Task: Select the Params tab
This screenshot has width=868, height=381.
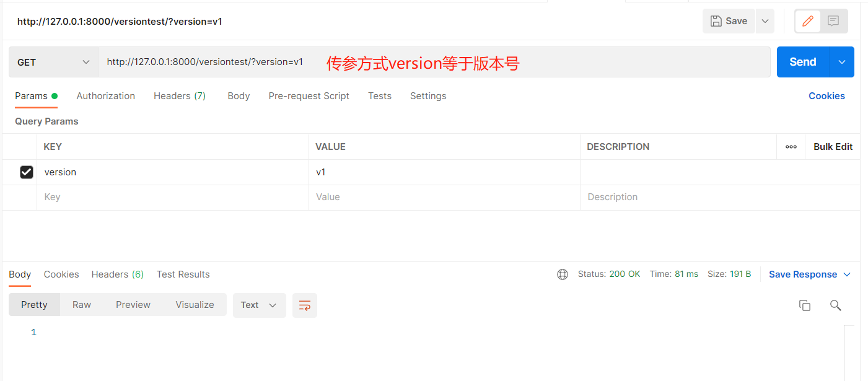Action: pyautogui.click(x=36, y=96)
